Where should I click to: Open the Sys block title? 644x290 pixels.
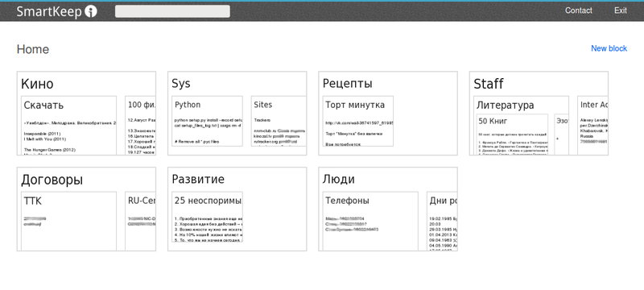181,84
